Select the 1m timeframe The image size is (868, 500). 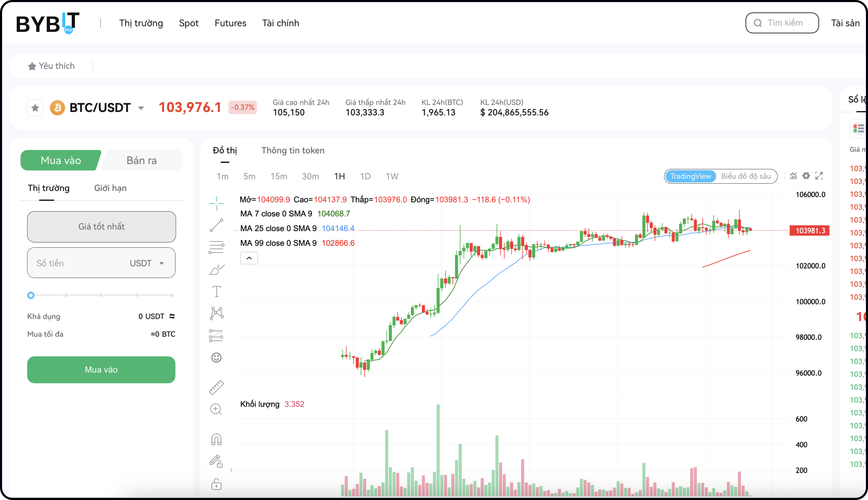tap(222, 176)
